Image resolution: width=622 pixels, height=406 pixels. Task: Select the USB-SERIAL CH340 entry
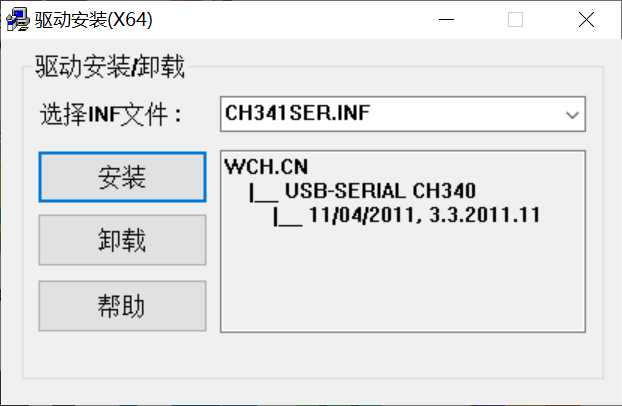click(x=380, y=191)
